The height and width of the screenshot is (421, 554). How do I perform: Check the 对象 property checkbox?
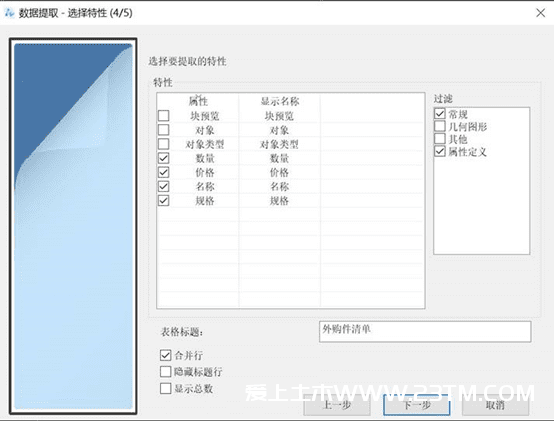(164, 130)
